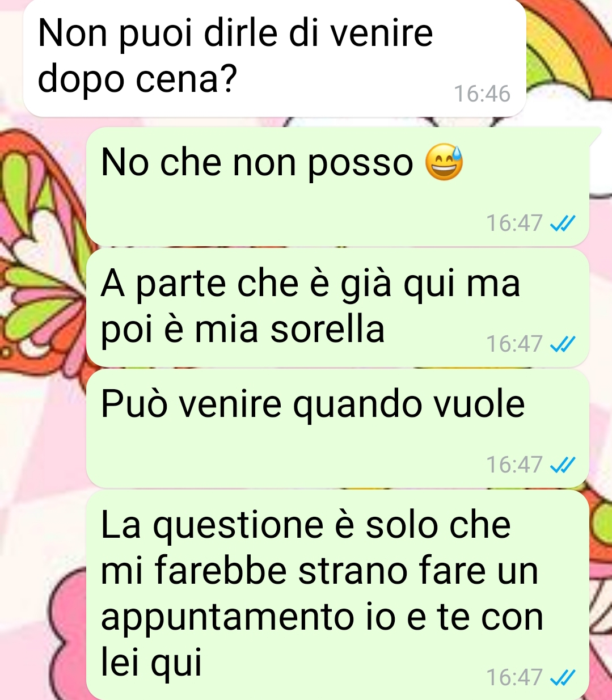612x700 pixels.
Task: Tap the 16:46 timestamp on the received message
Action: tap(482, 94)
